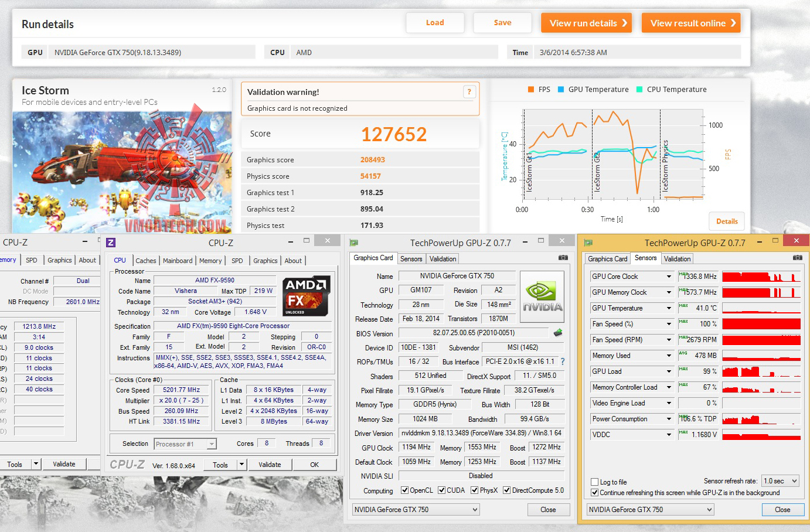Open View result online
810x532 pixels.
tap(691, 23)
